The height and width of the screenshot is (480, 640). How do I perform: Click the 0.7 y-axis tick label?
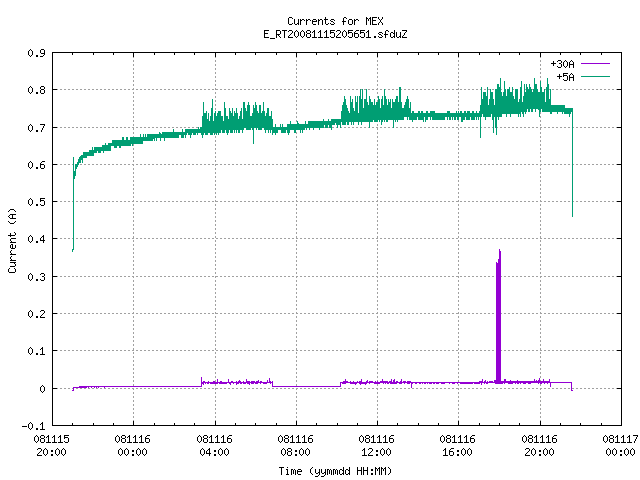tap(36, 128)
